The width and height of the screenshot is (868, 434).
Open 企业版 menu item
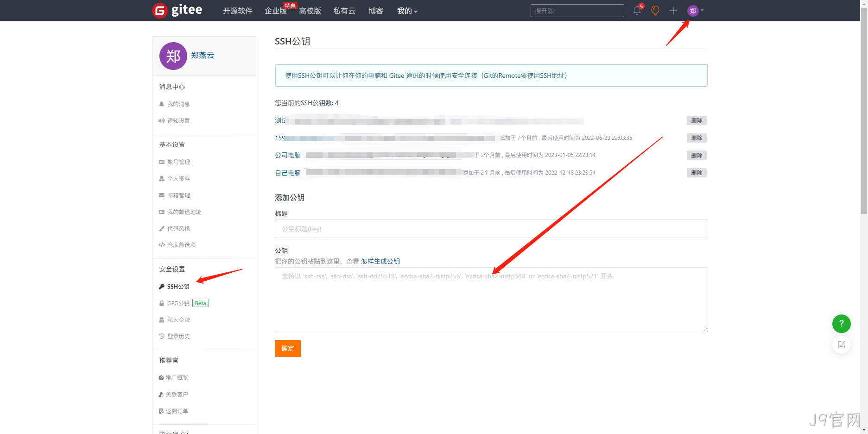276,11
